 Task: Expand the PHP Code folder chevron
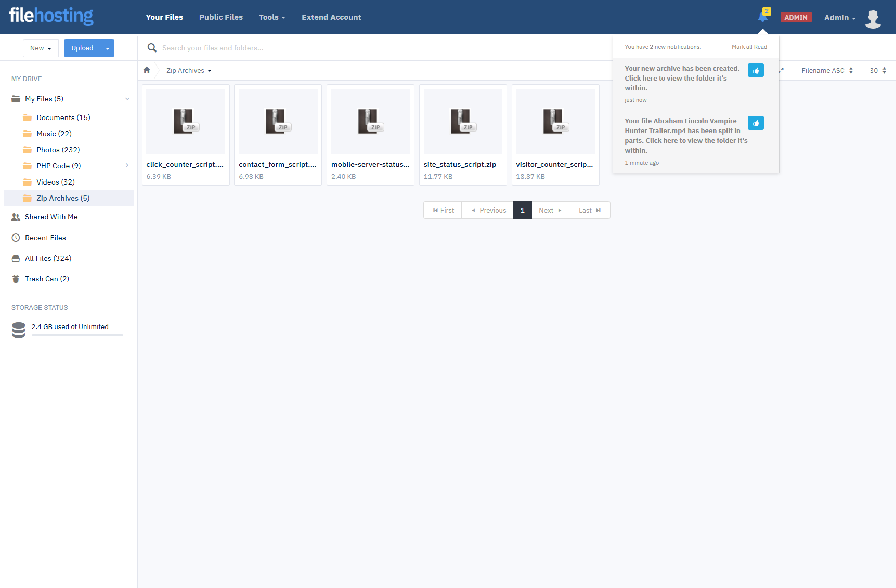tap(127, 166)
